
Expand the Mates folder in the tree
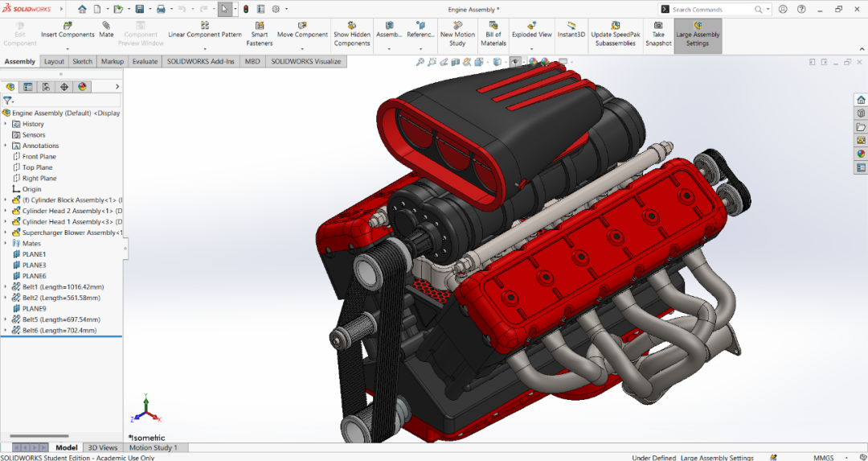[6, 243]
